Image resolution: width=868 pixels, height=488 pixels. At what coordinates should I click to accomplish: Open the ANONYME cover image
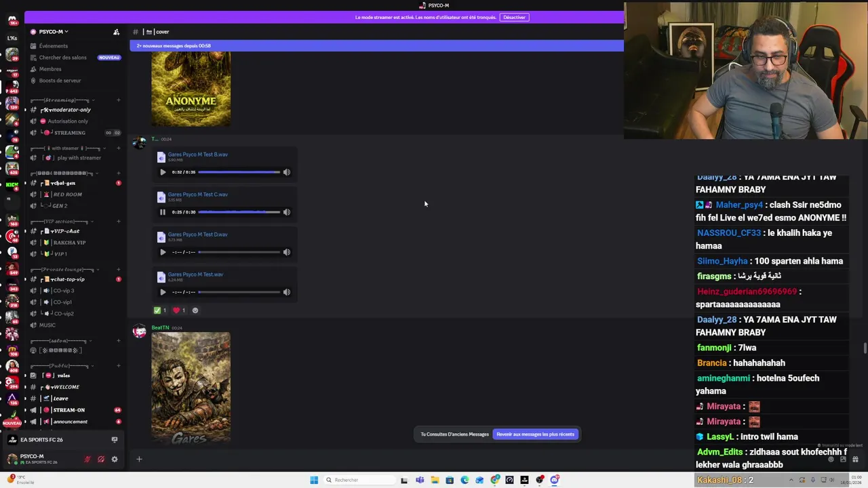pos(191,89)
